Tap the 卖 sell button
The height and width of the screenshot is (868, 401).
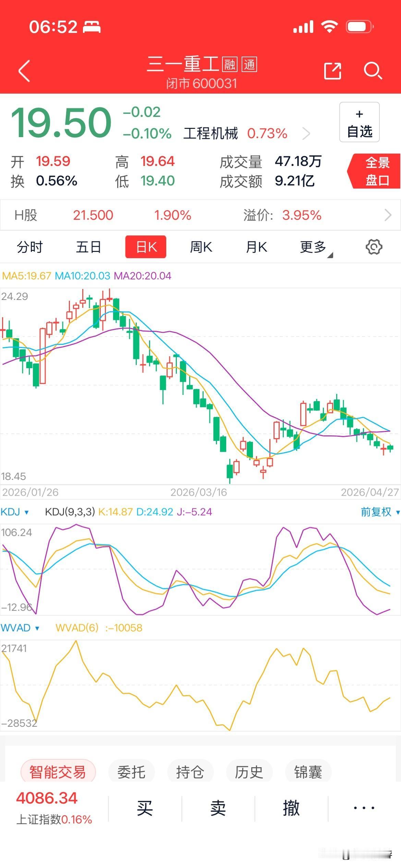click(x=218, y=808)
